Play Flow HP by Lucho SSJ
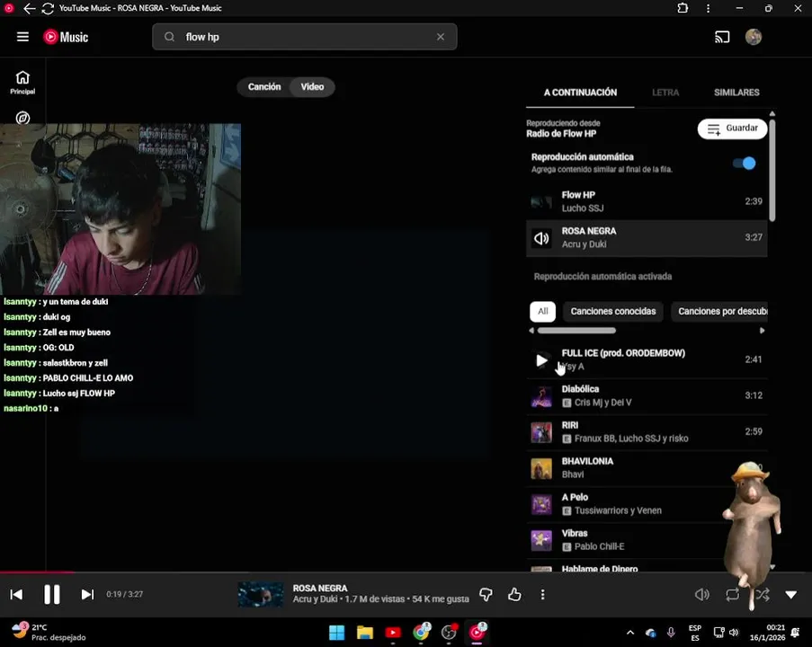This screenshot has height=647, width=812. 647,201
